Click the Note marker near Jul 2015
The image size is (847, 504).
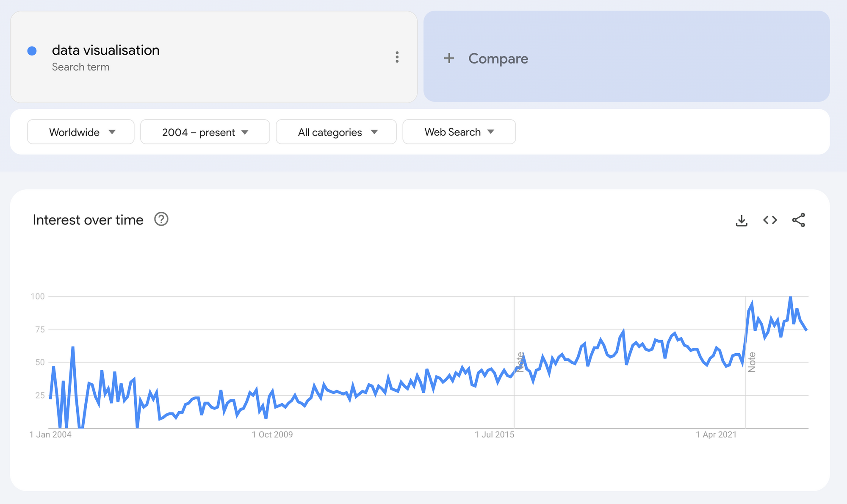(520, 362)
